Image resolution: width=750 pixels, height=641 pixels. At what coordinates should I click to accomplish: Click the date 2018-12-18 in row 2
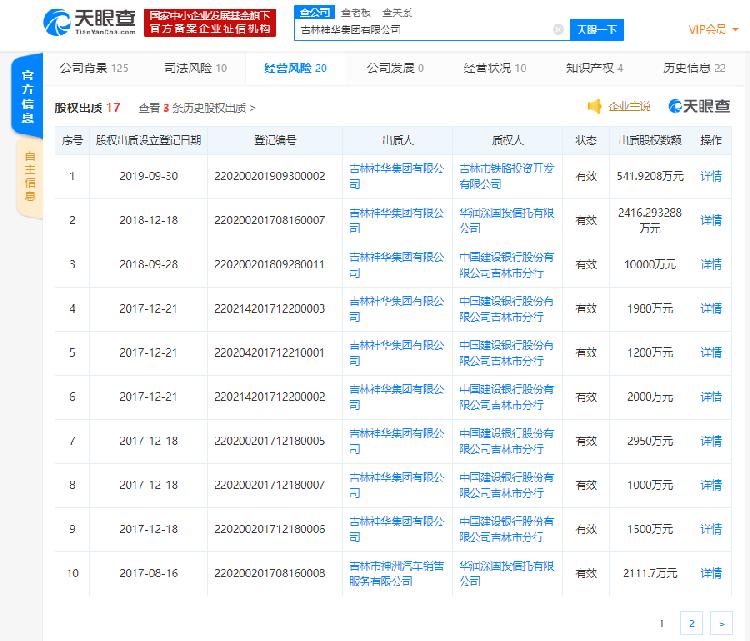pos(148,220)
